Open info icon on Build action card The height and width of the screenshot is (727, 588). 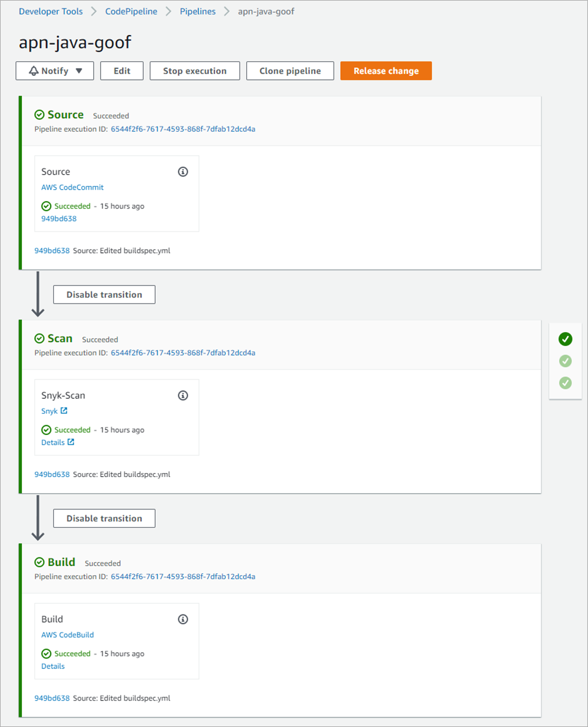pyautogui.click(x=183, y=619)
